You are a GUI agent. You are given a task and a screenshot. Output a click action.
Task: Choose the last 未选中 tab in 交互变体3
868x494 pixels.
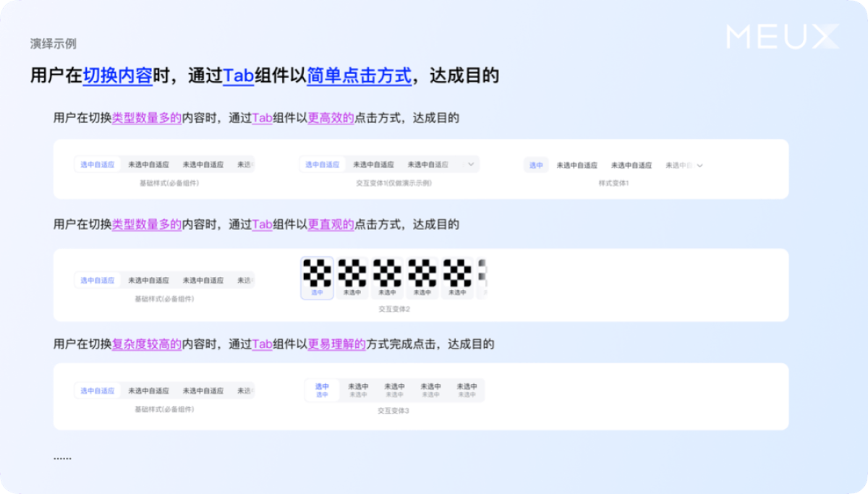(467, 391)
